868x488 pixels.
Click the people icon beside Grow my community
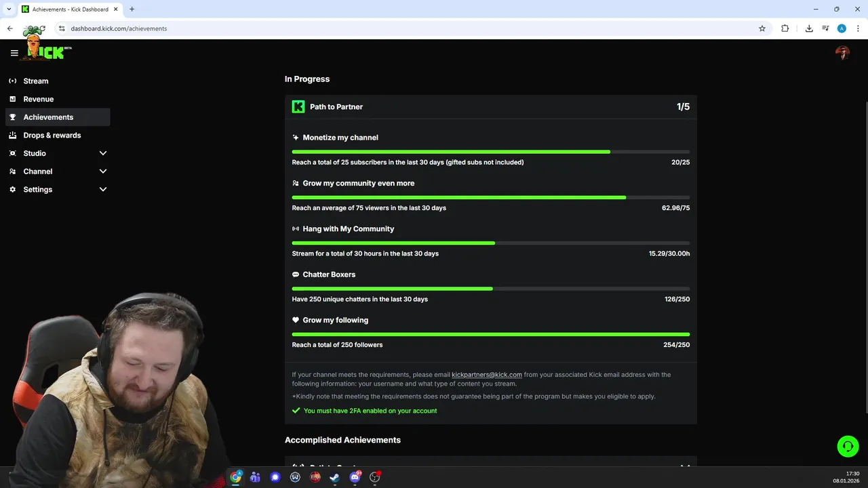point(296,183)
